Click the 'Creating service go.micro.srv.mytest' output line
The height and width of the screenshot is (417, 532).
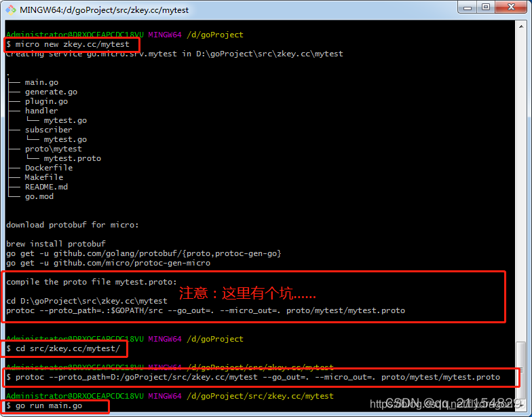coord(174,54)
